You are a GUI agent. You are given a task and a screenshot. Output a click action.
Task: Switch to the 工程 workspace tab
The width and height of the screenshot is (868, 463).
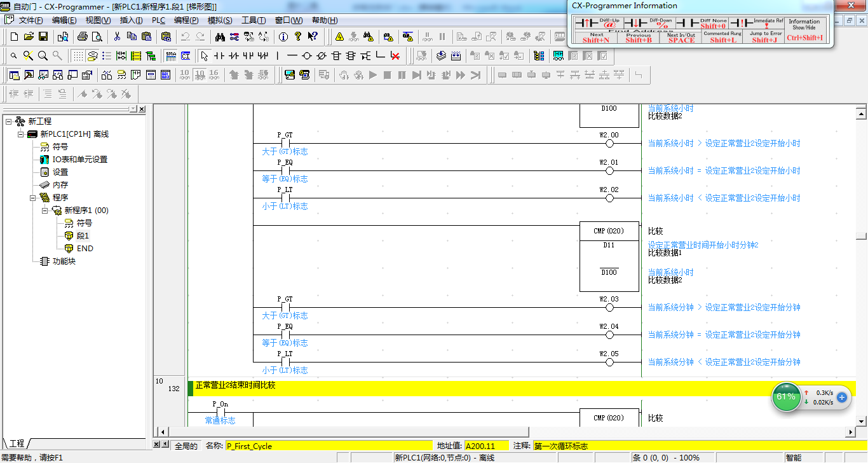pos(17,443)
